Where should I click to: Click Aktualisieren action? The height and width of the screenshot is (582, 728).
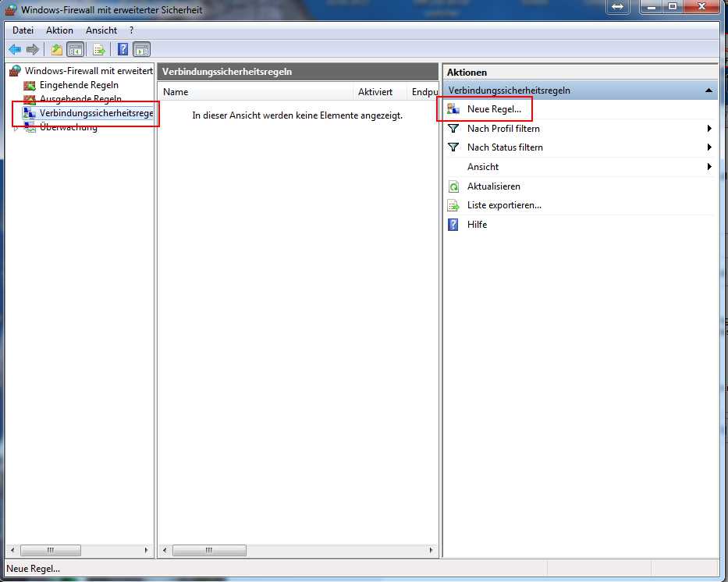494,186
